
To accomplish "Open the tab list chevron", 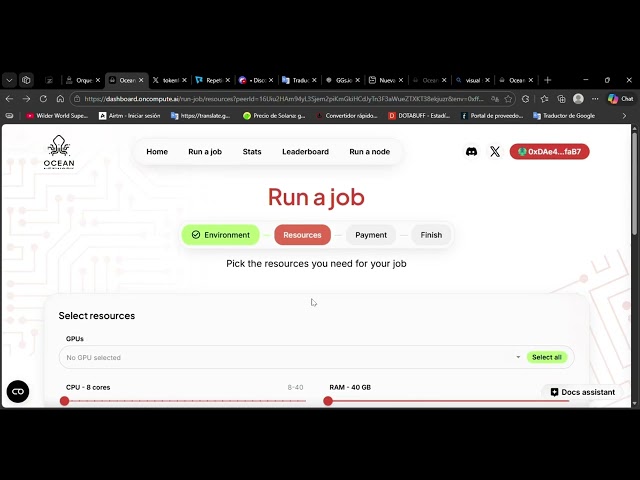I will (9, 80).
